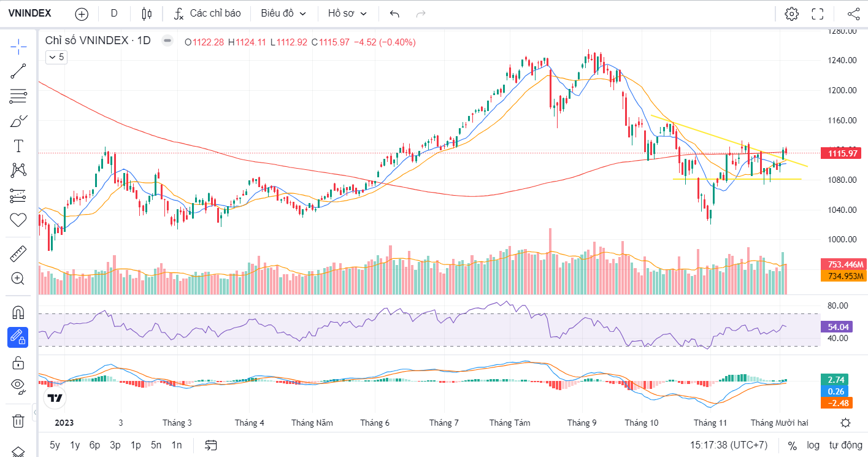Image resolution: width=868 pixels, height=457 pixels.
Task: Open the go to date calendar
Action: coord(211,445)
